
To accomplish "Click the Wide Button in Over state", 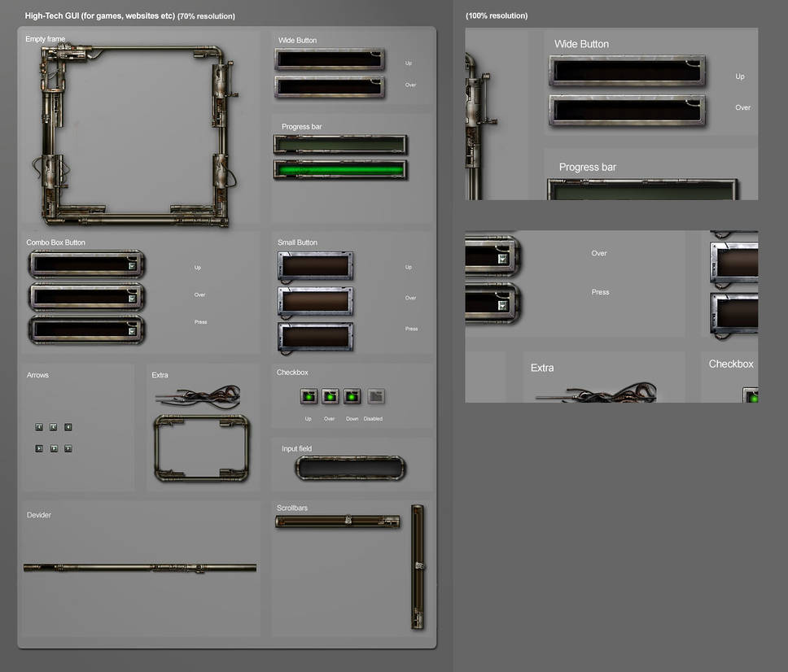I will click(330, 87).
